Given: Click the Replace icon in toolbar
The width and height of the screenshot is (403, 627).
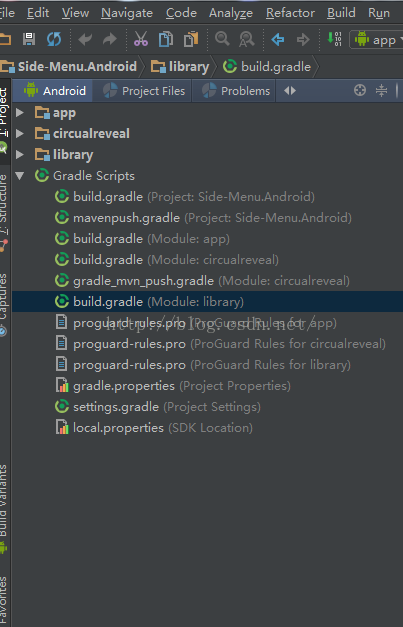Looking at the screenshot, I should pos(247,39).
